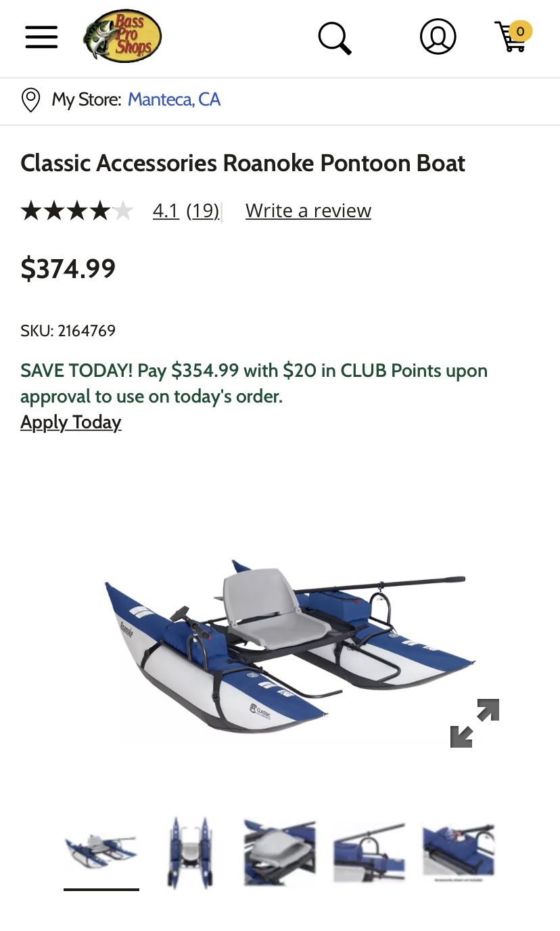The image size is (560, 931).
Task: Click the (19) review count
Action: click(202, 210)
